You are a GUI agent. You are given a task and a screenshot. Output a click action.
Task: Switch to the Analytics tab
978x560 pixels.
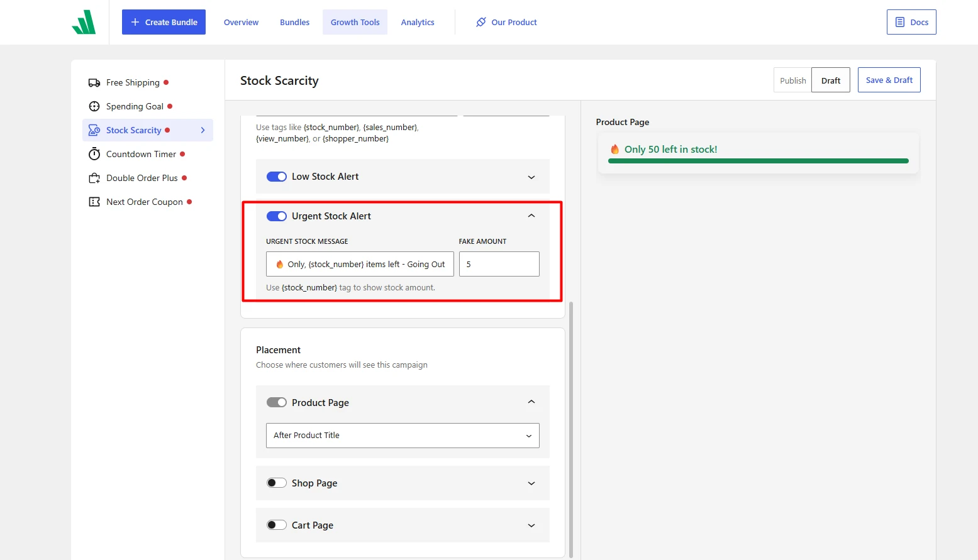tap(418, 22)
